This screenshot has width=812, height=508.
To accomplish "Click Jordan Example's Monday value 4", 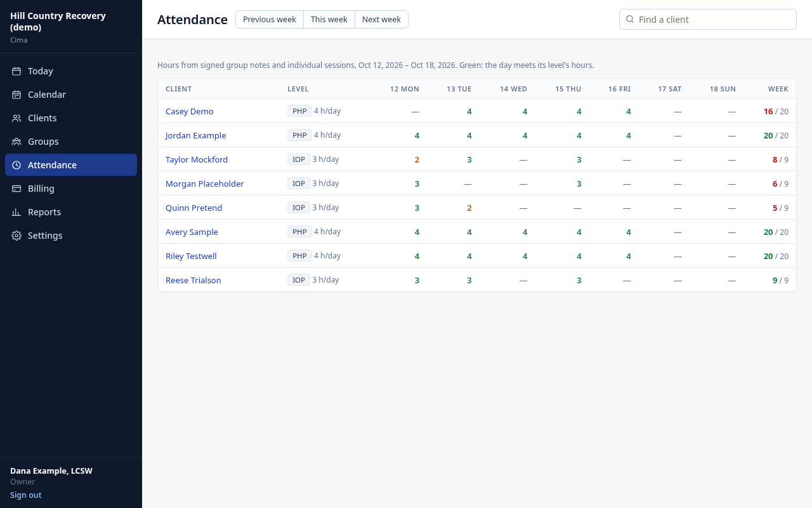I will click(417, 135).
